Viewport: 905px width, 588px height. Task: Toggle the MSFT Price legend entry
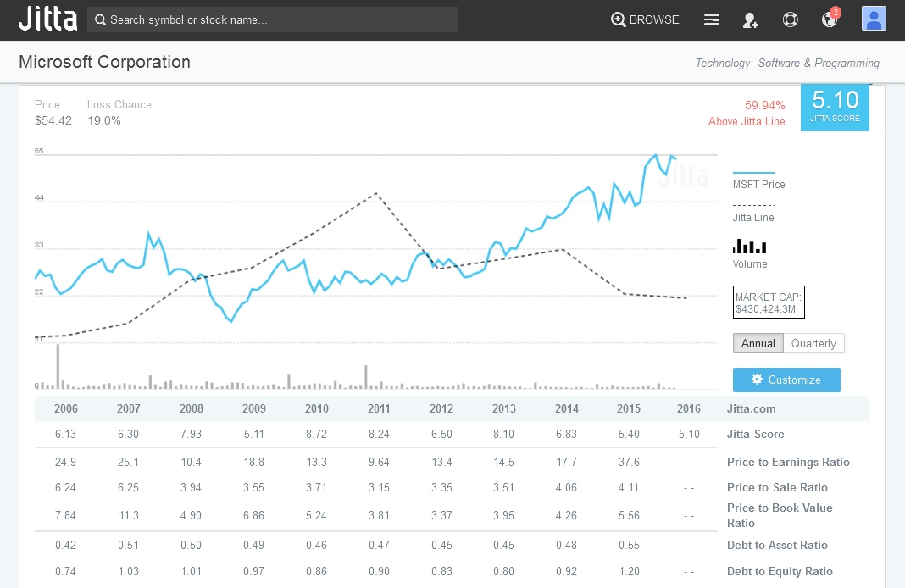point(758,178)
